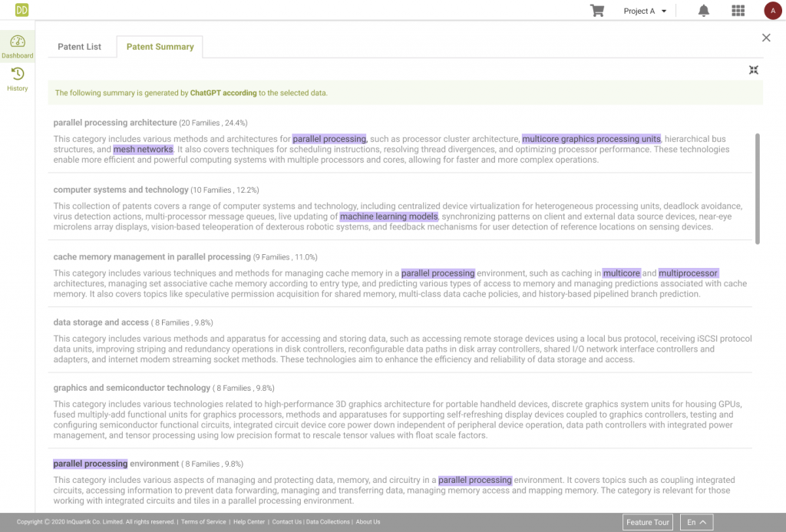The width and height of the screenshot is (786, 532).
Task: Open the En language selector
Action: coord(696,522)
